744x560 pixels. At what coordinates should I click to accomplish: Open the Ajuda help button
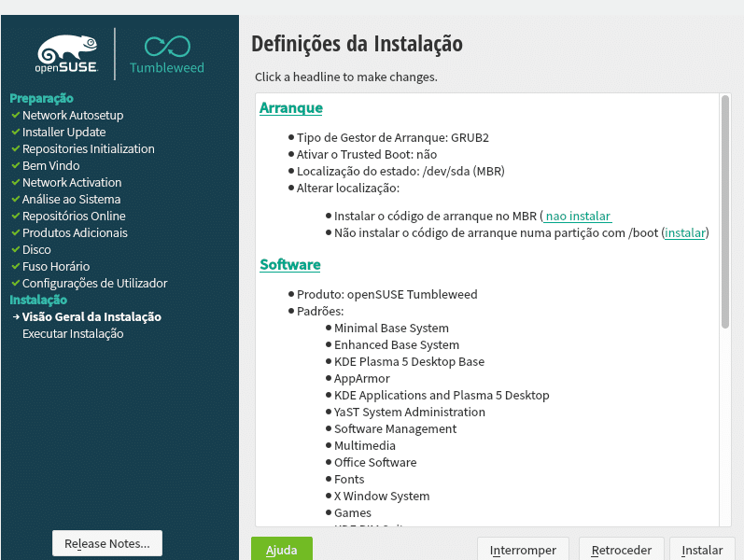pyautogui.click(x=282, y=550)
